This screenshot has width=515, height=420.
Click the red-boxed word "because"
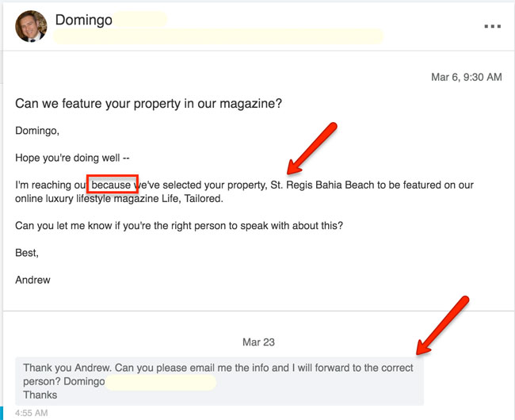[x=112, y=185]
